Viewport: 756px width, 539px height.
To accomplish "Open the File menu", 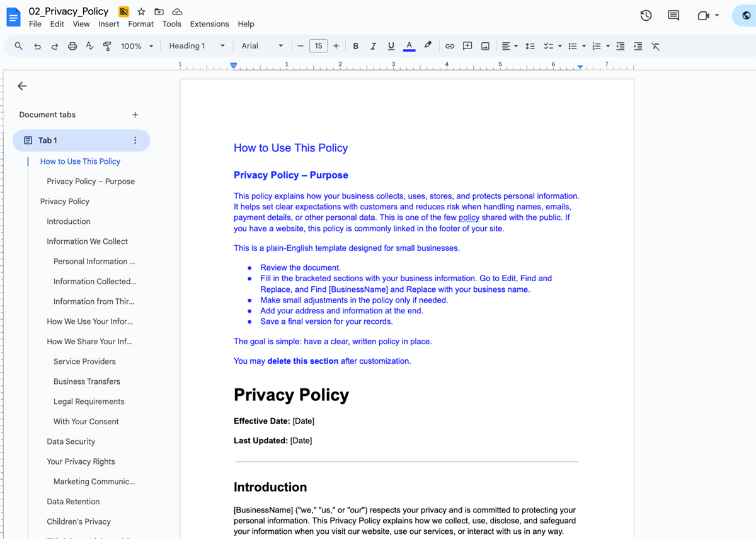I will pos(35,24).
